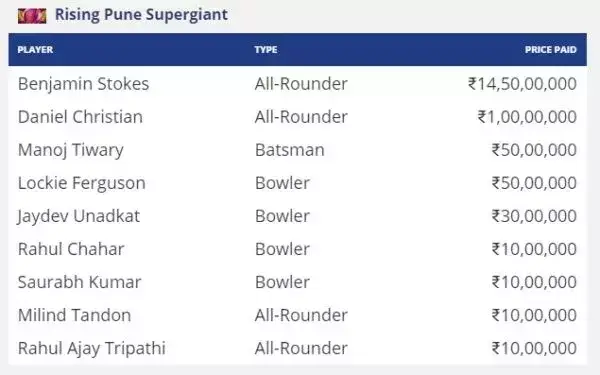600x375 pixels.
Task: Click Batsman type for Manoj Tiwary
Action: click(x=290, y=150)
